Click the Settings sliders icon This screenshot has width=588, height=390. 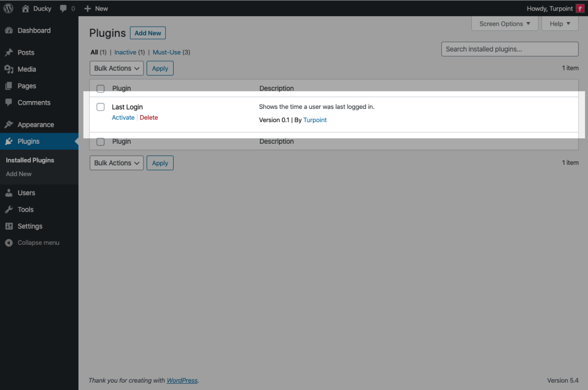(x=9, y=226)
